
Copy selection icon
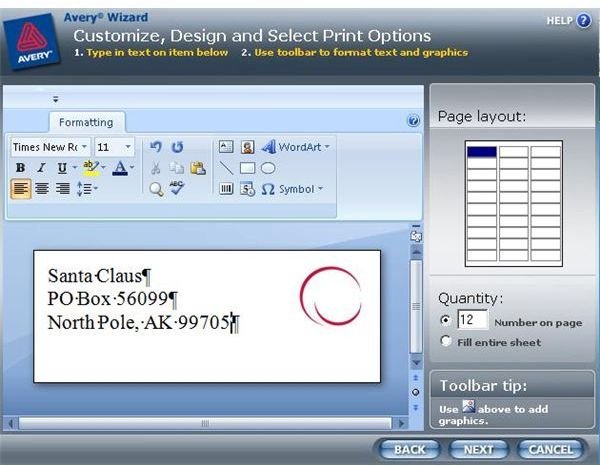[176, 168]
